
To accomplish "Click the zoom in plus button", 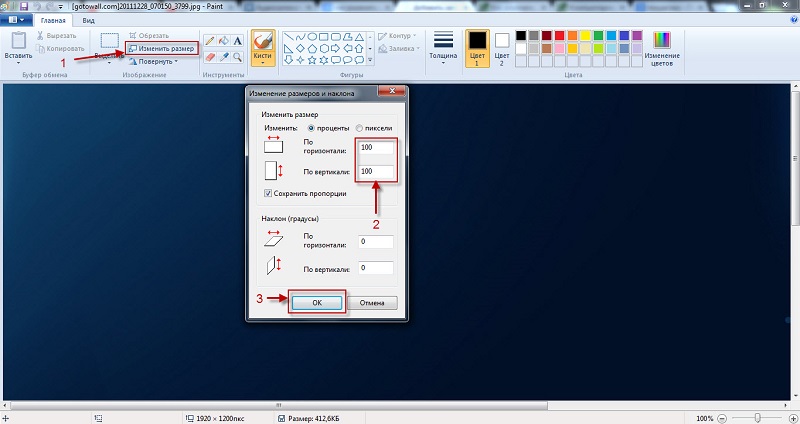I will tap(793, 418).
